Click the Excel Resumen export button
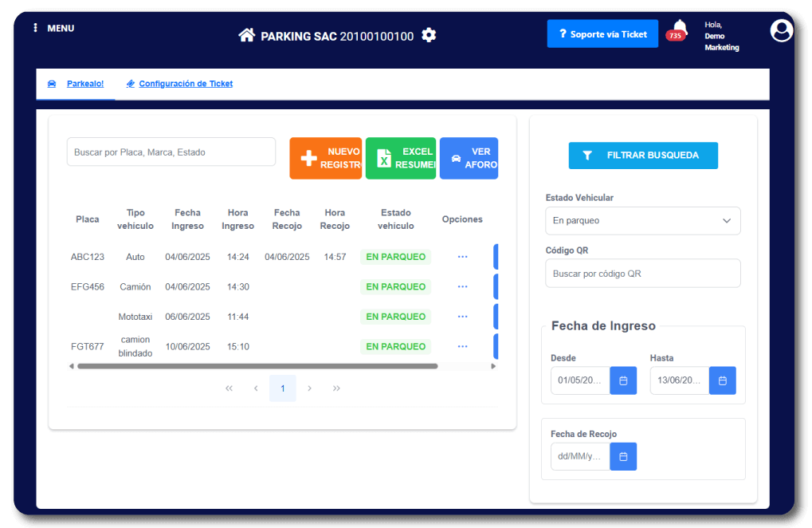The width and height of the screenshot is (812, 528). (x=400, y=158)
